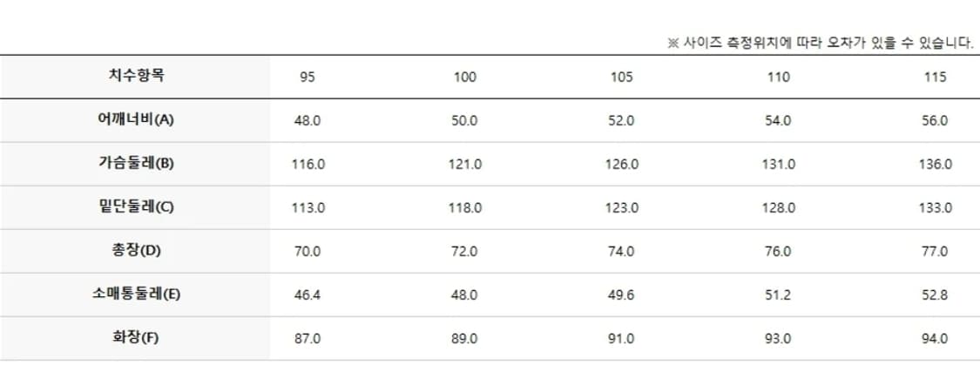Click the 116.0 chest value for size 95

(308, 164)
